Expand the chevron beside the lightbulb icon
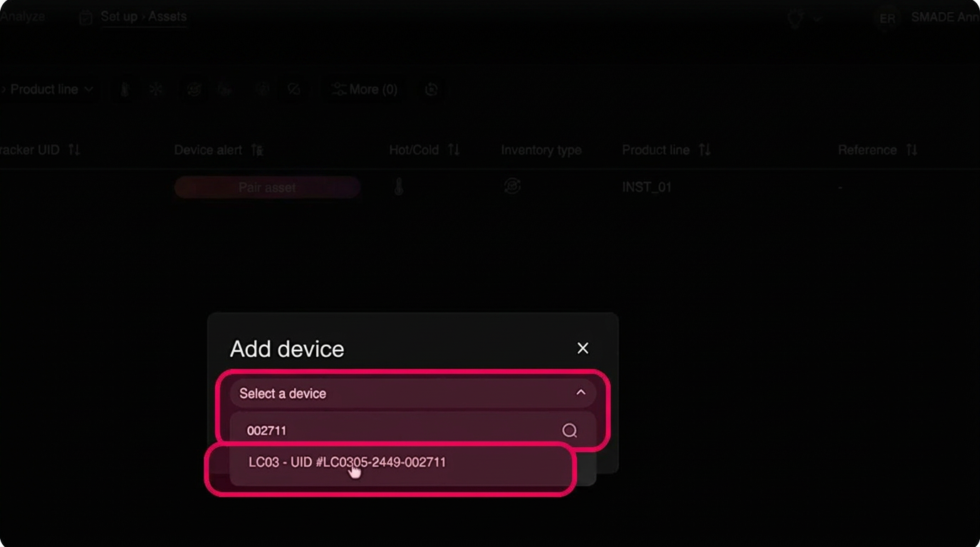 [817, 19]
